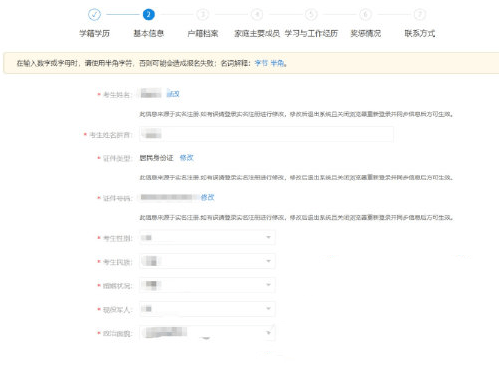Open the 学习与工作经历 step label
The width and height of the screenshot is (499, 365).
pos(311,33)
